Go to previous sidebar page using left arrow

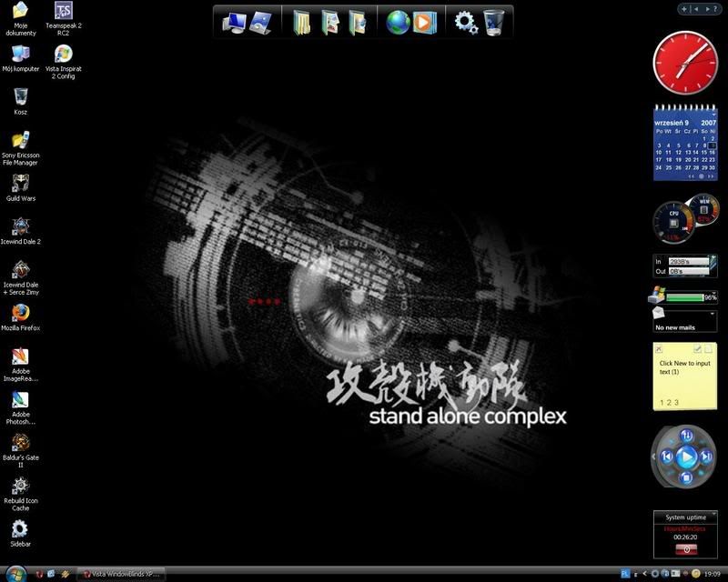696,9
